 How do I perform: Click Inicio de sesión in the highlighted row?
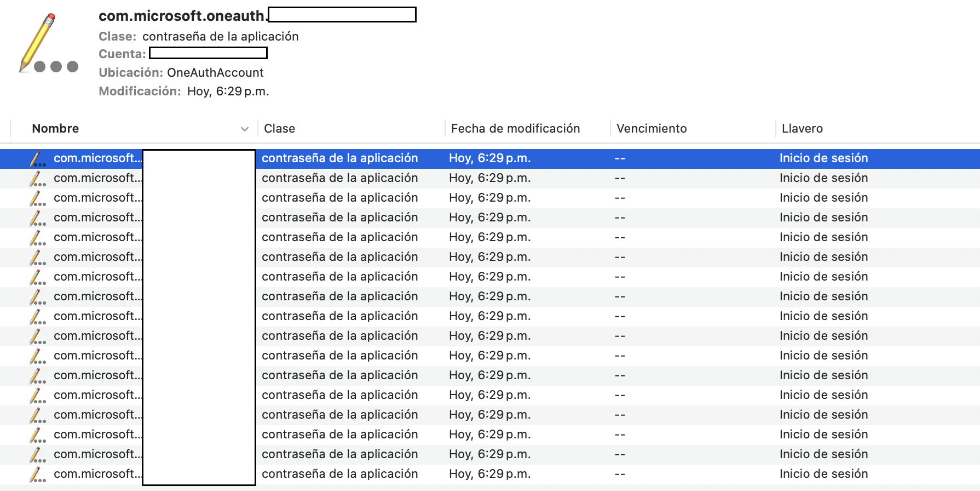824,158
